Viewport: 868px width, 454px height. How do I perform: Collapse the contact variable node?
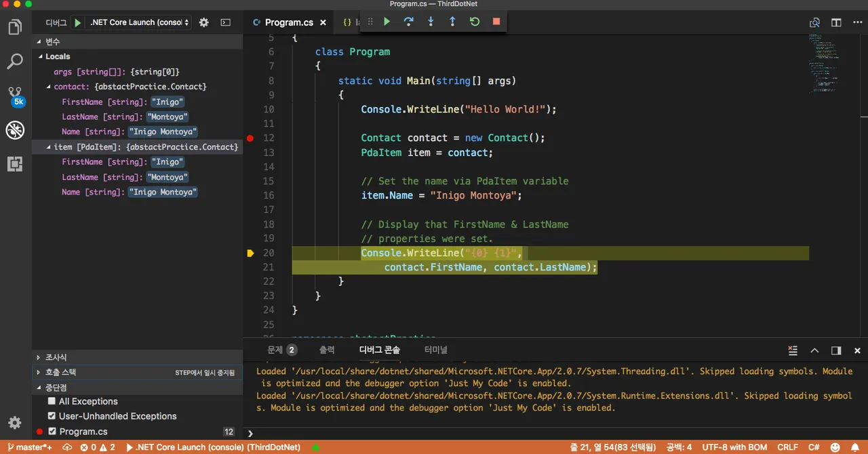(49, 87)
